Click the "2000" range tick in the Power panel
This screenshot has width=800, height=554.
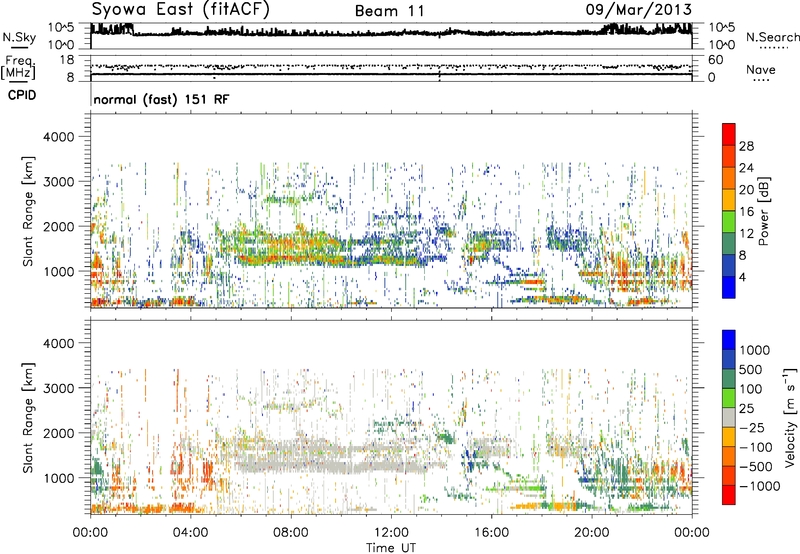click(58, 227)
